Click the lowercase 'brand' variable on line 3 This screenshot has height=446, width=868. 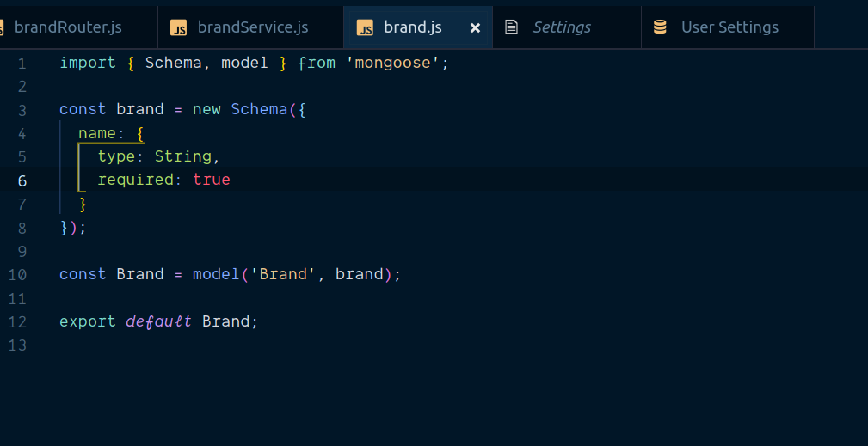point(140,109)
